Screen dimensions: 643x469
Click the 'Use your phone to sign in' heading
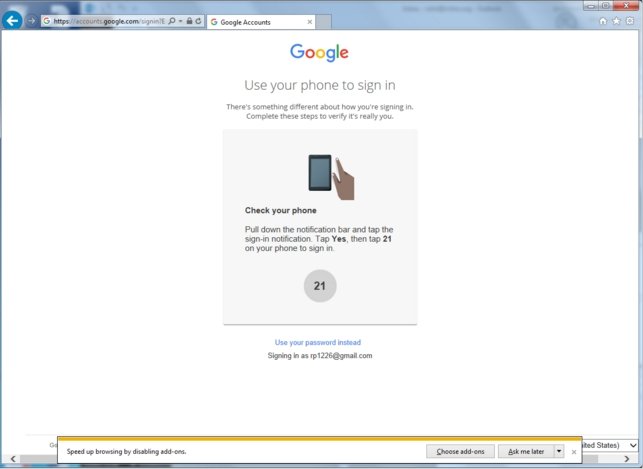320,85
